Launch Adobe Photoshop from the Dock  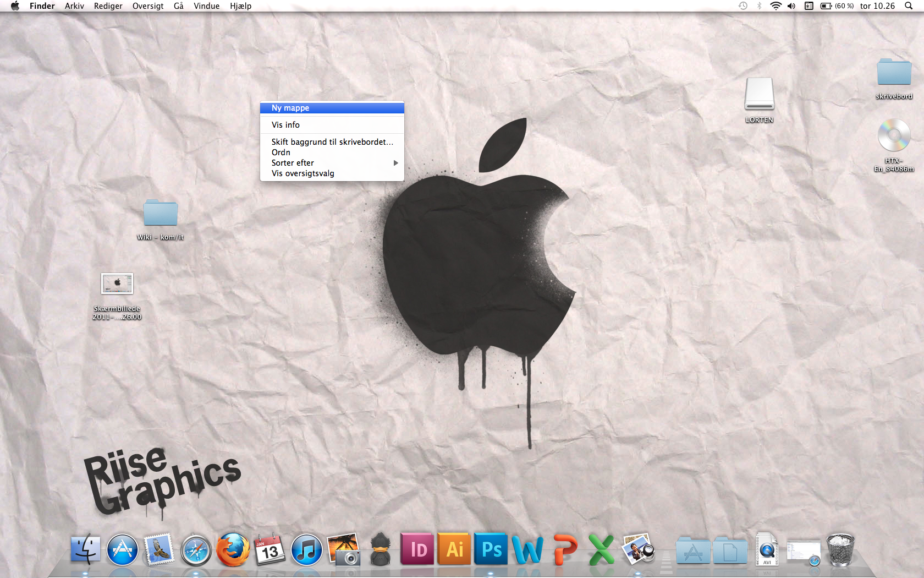point(491,549)
